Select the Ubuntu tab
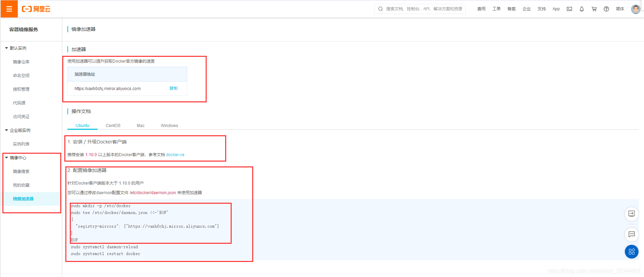 [82, 126]
